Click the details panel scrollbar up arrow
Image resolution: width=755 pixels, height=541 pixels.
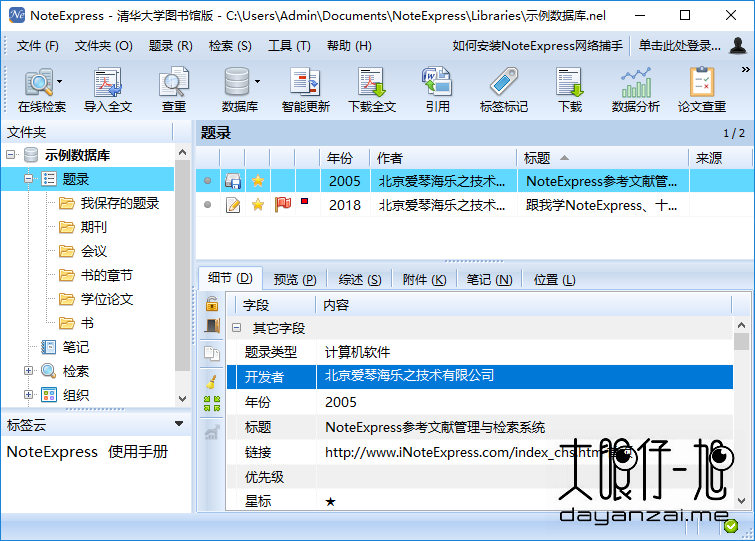[x=742, y=325]
